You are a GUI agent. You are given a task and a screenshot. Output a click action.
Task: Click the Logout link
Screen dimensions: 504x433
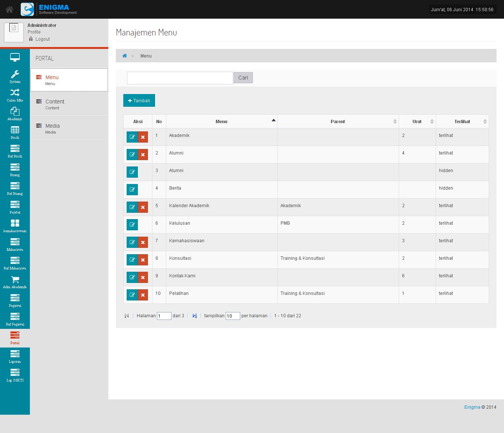pyautogui.click(x=43, y=39)
